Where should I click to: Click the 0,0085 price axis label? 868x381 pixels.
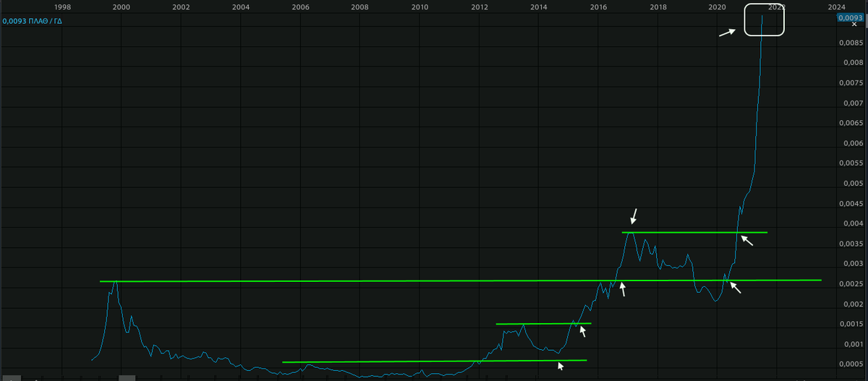(853, 43)
